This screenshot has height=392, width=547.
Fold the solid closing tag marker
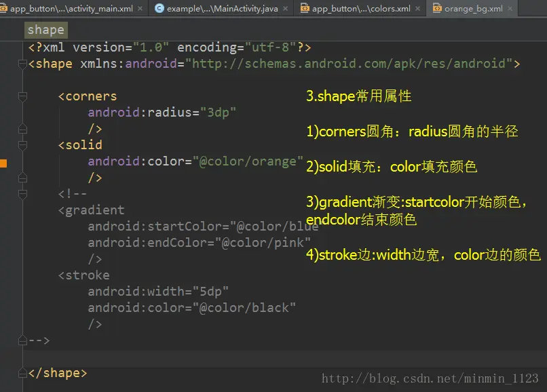point(22,178)
